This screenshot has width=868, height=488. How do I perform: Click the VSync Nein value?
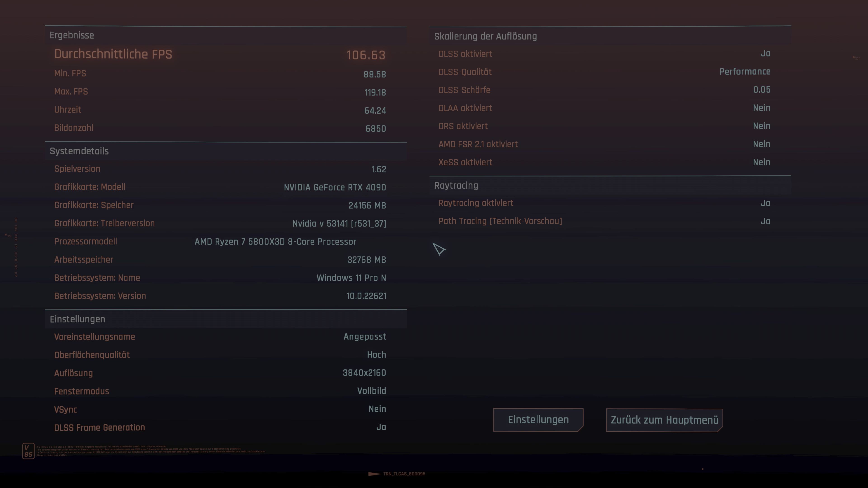pyautogui.click(x=377, y=409)
